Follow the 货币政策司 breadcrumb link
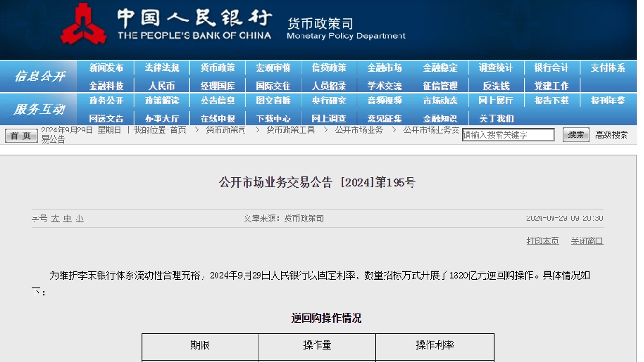The image size is (644, 362). click(x=226, y=130)
